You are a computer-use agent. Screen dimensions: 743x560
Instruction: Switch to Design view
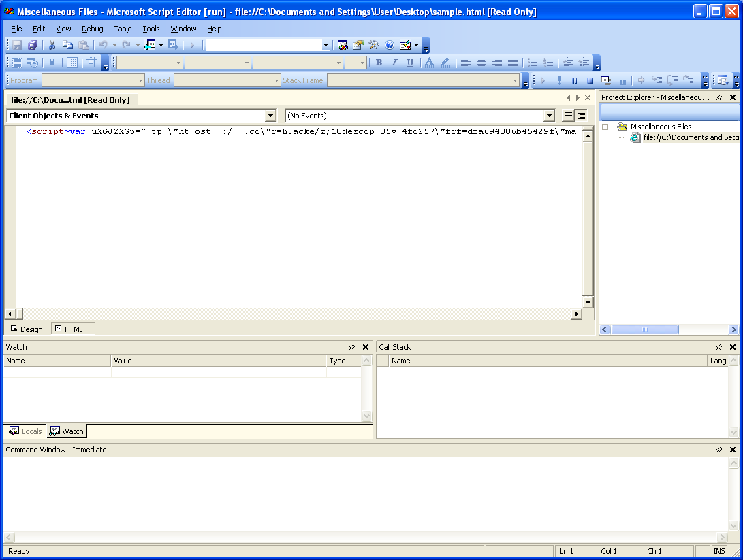coord(27,329)
